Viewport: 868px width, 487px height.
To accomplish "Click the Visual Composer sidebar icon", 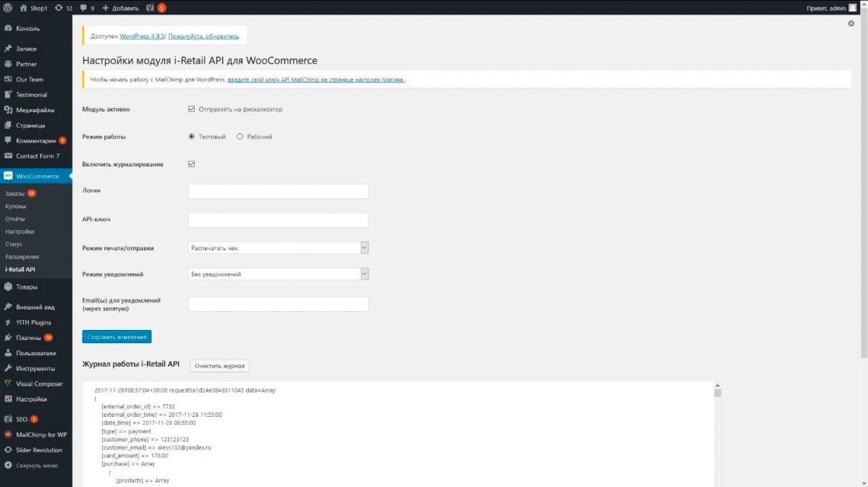I will [9, 384].
